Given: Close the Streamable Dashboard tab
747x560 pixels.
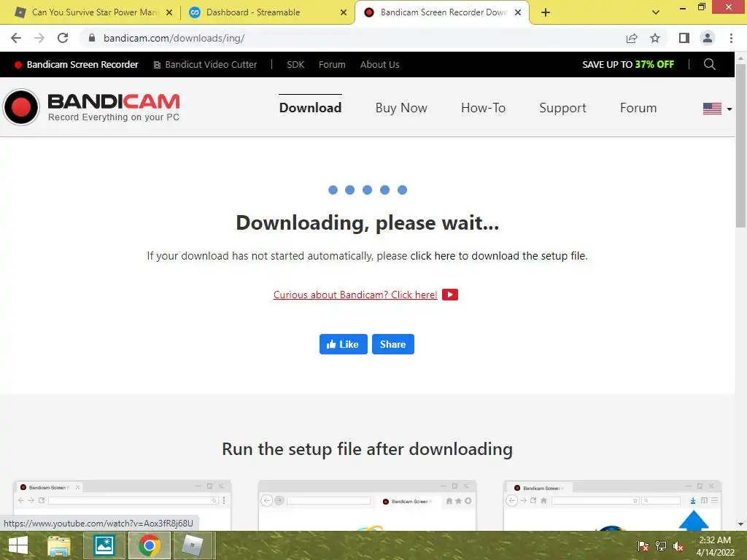Looking at the screenshot, I should pyautogui.click(x=344, y=12).
